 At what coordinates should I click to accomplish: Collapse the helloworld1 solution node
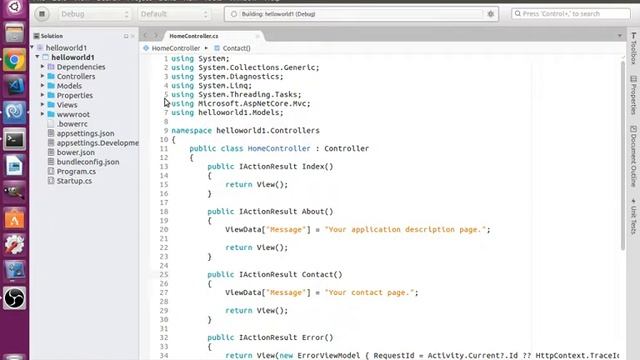click(x=32, y=47)
